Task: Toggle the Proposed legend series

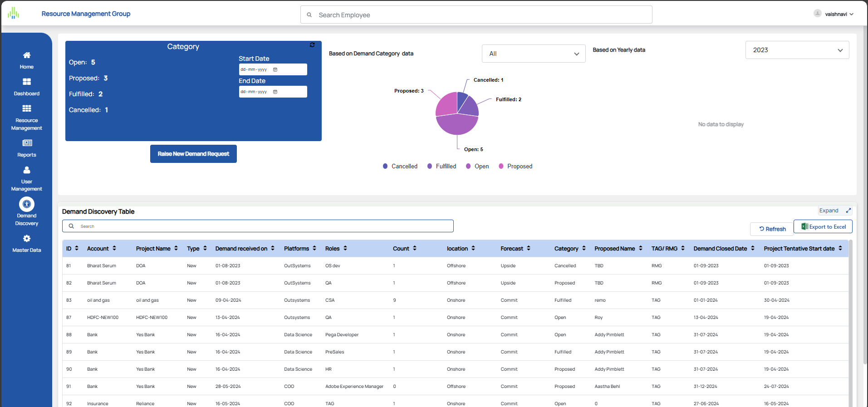Action: [515, 167]
